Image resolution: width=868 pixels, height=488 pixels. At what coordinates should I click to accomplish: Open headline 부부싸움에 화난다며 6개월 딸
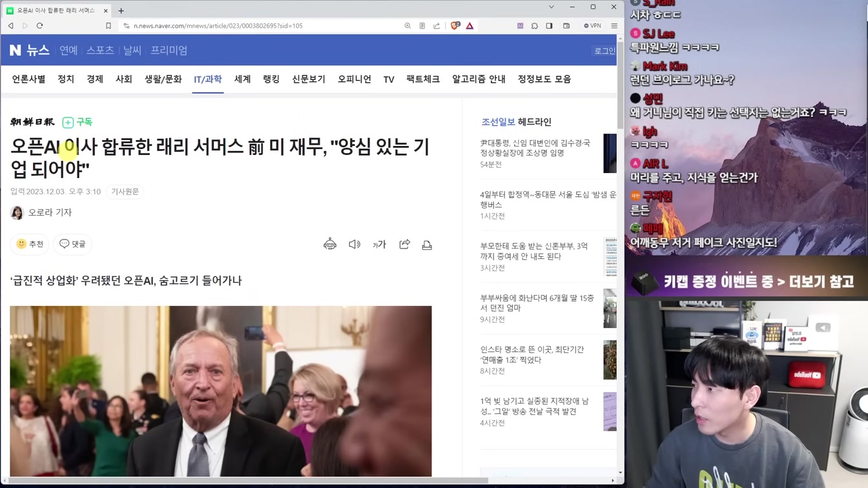pos(537,303)
